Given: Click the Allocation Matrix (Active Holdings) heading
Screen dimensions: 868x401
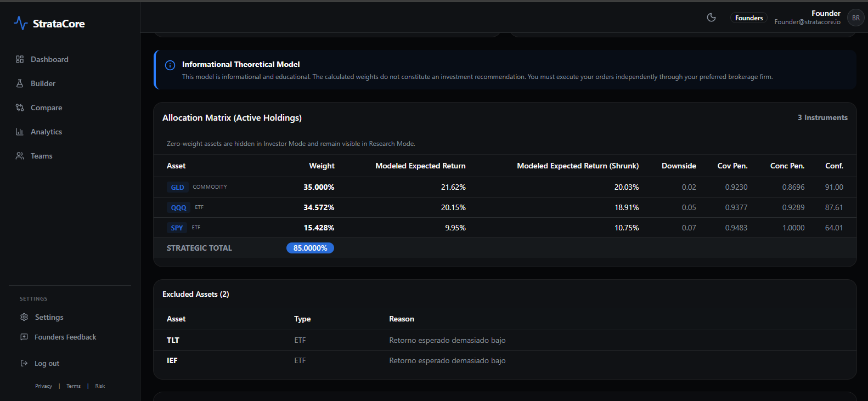Looking at the screenshot, I should tap(232, 118).
